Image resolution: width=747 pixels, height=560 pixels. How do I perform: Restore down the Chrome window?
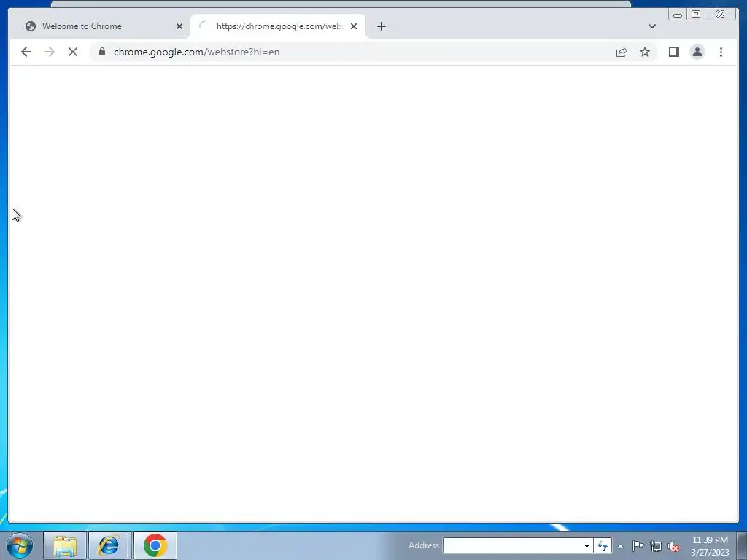click(695, 15)
